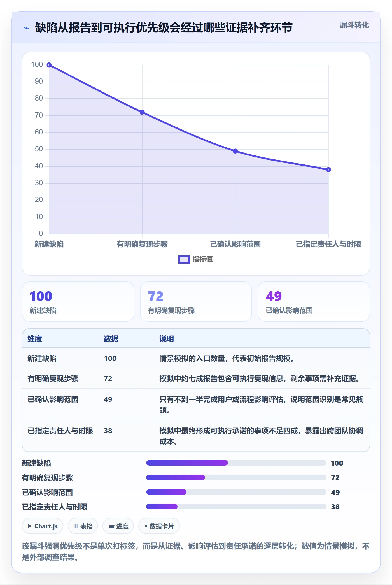The image size is (392, 585).
Task: Click the 维度 column header
Action: click(x=35, y=339)
